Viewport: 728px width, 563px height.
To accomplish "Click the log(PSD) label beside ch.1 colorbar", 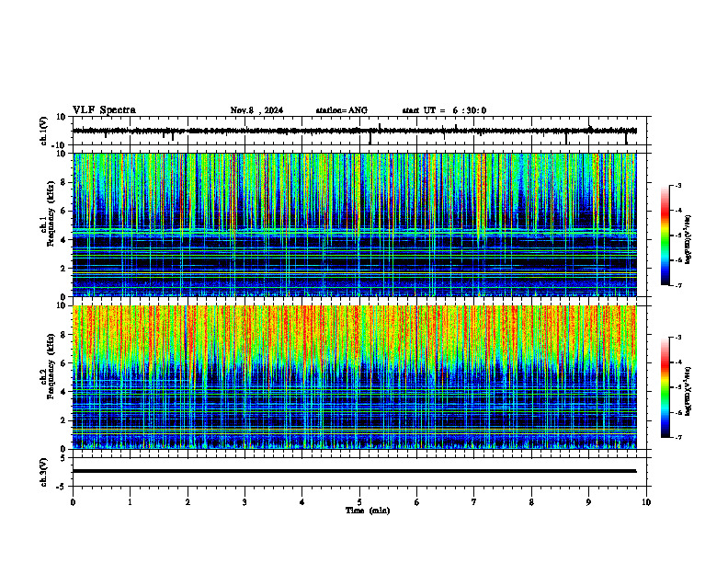I will click(x=688, y=239).
